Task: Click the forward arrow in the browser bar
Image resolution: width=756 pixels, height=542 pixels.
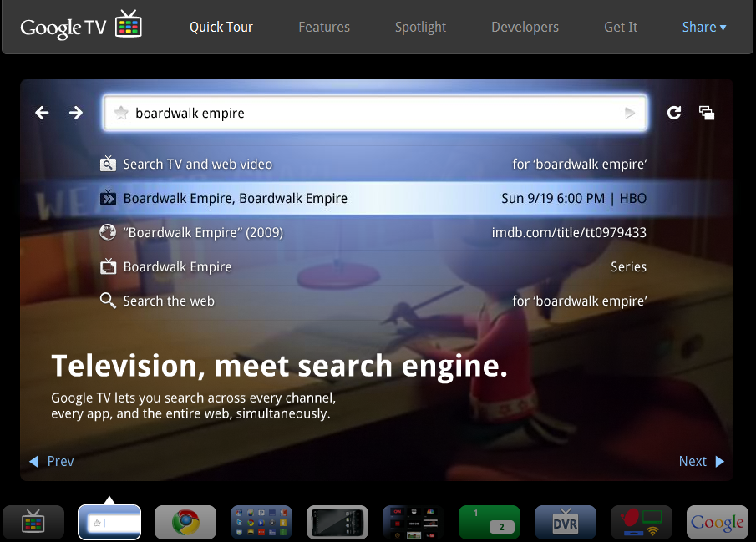Action: (75, 113)
